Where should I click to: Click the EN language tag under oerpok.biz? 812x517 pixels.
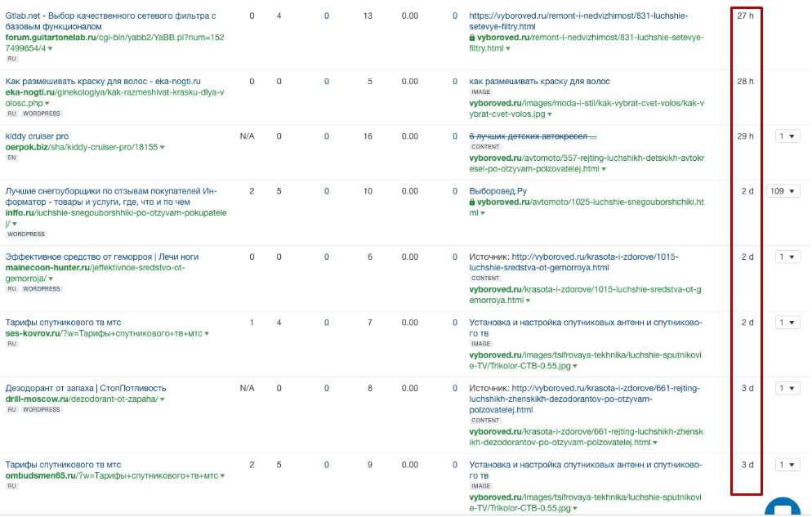(x=11, y=158)
